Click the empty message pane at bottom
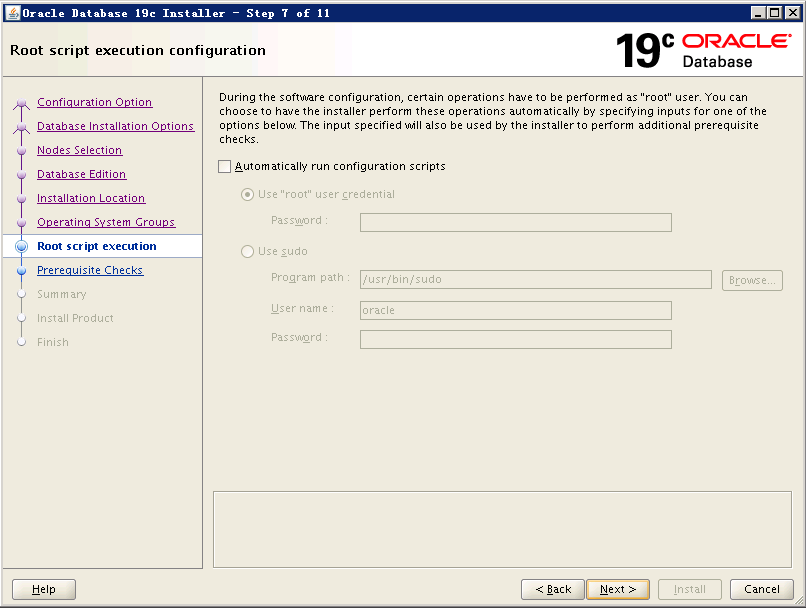The image size is (806, 608). point(502,530)
